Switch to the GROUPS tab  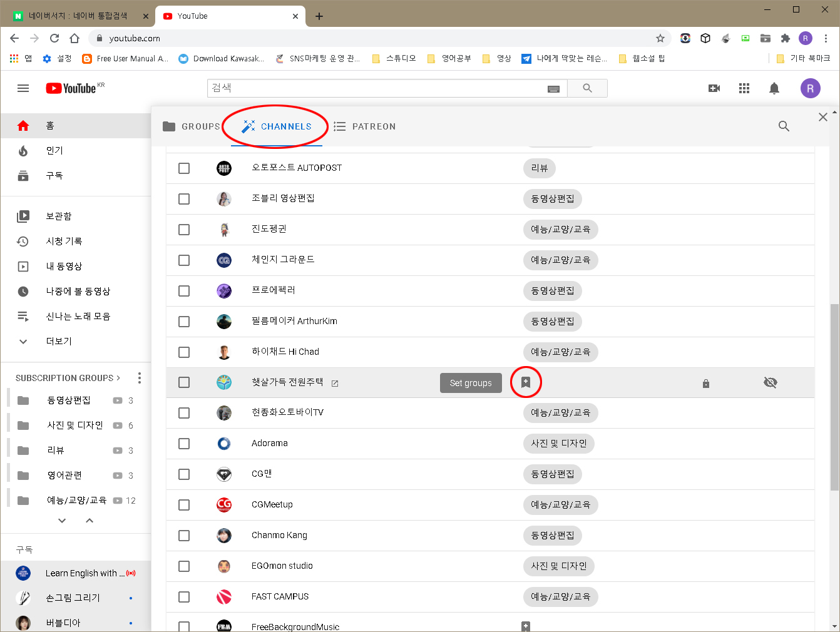click(x=192, y=126)
